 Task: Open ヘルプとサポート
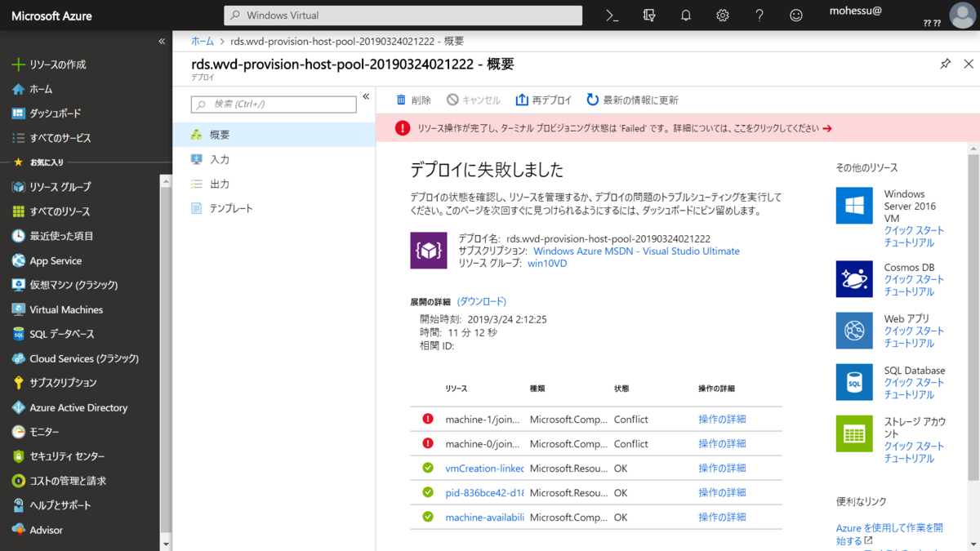60,505
